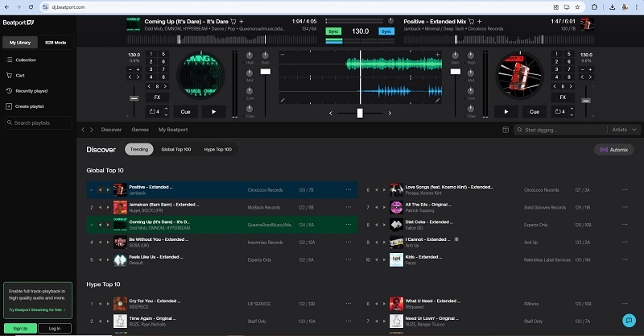Toggle 4-beat loop on left deck
This screenshot has height=336, width=644.
[155, 111]
